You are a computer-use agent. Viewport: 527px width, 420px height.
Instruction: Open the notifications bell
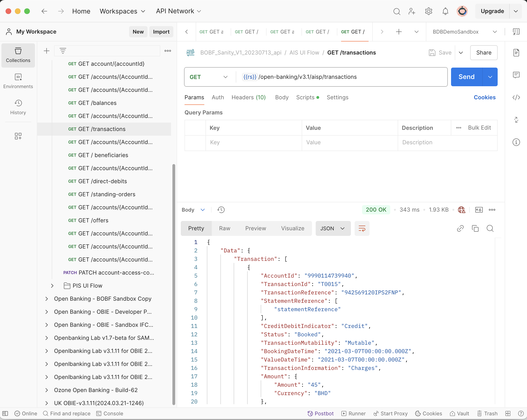pyautogui.click(x=445, y=11)
